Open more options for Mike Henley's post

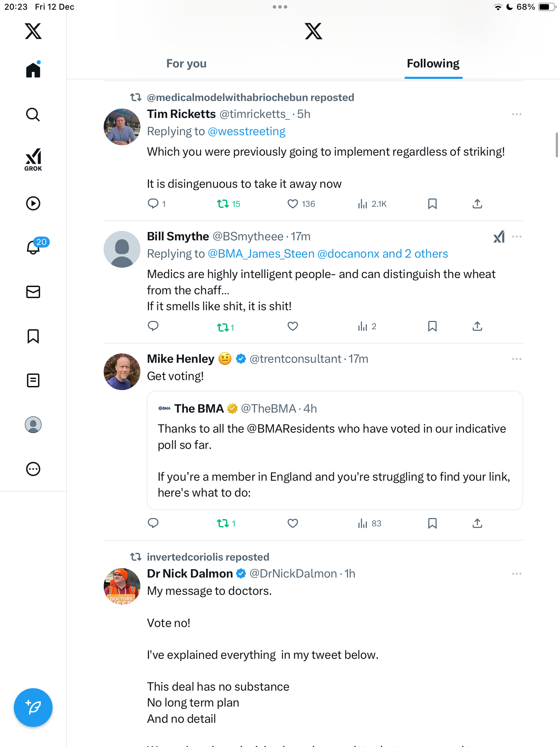[x=516, y=359]
